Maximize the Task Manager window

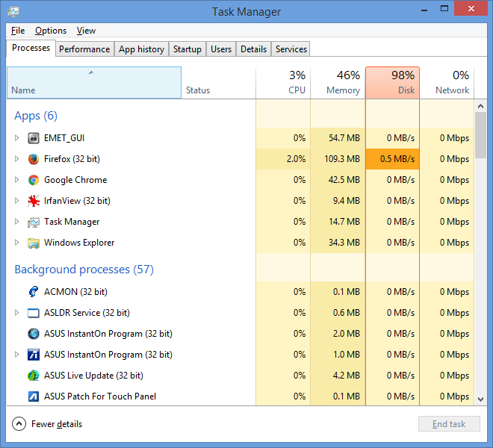click(x=444, y=9)
